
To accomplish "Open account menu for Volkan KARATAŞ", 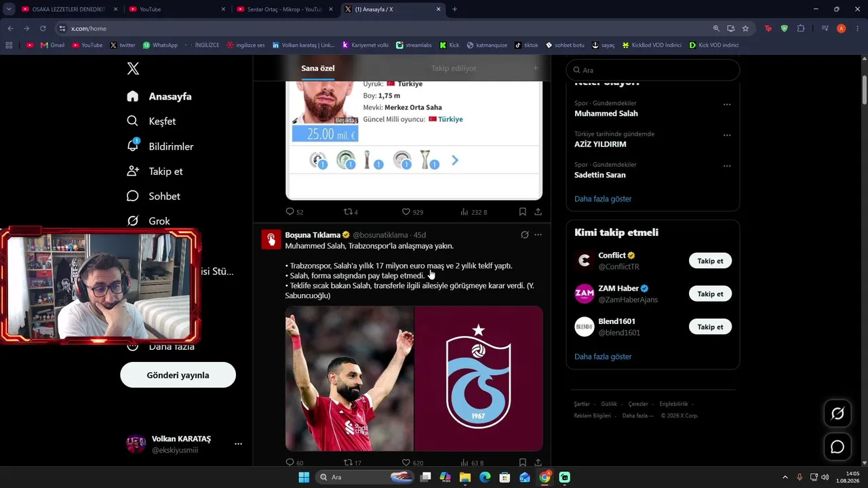I will (238, 444).
